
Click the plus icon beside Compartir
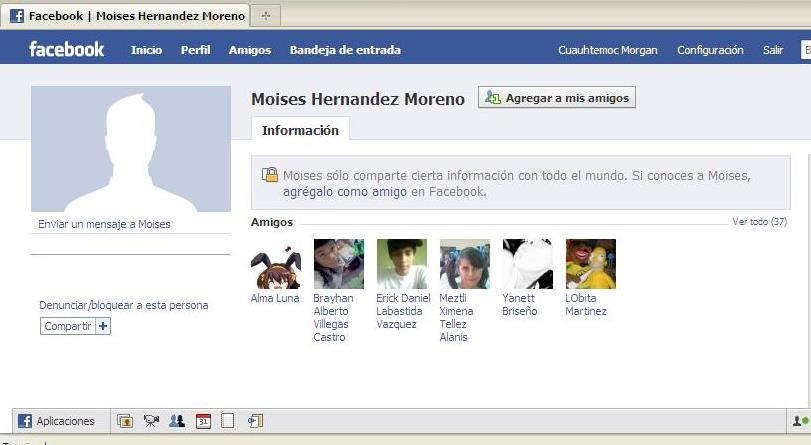pyautogui.click(x=103, y=326)
